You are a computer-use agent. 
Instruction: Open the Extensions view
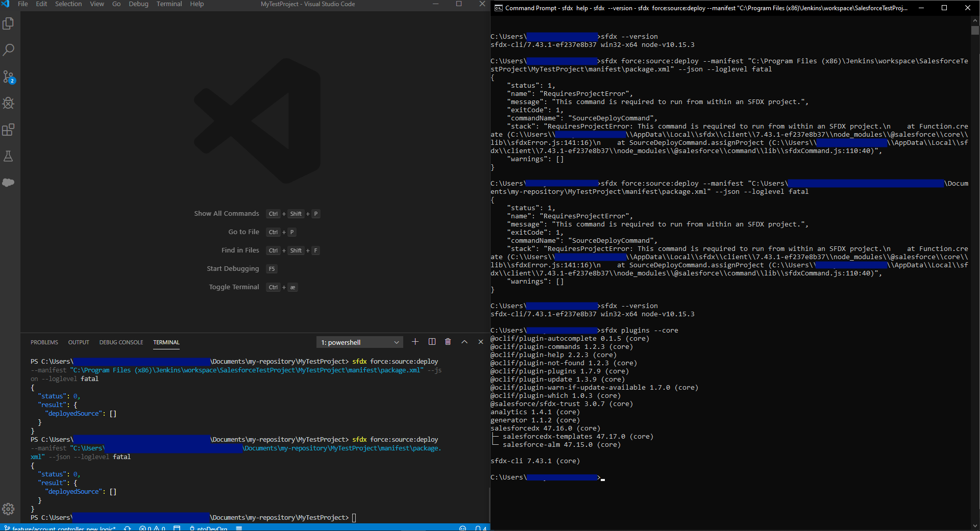(9, 130)
